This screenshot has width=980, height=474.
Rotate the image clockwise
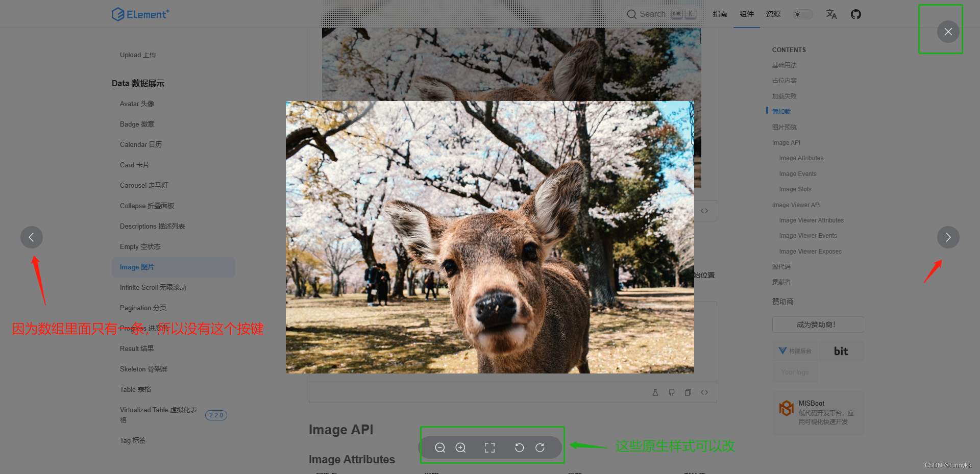pyautogui.click(x=540, y=447)
